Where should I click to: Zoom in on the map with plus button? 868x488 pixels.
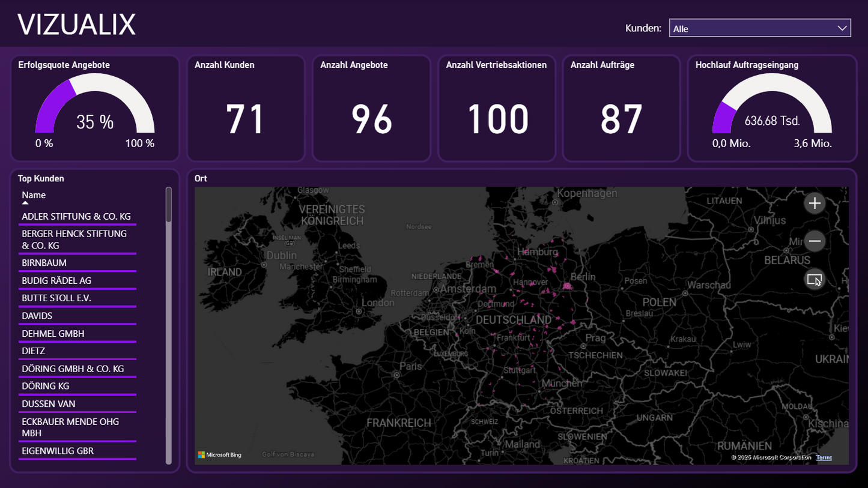[x=814, y=203]
